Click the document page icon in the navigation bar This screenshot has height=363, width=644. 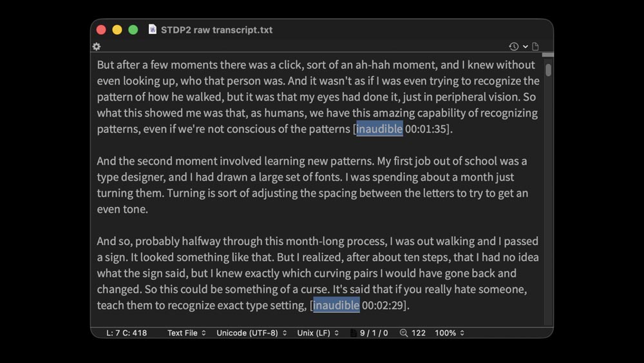pyautogui.click(x=535, y=46)
